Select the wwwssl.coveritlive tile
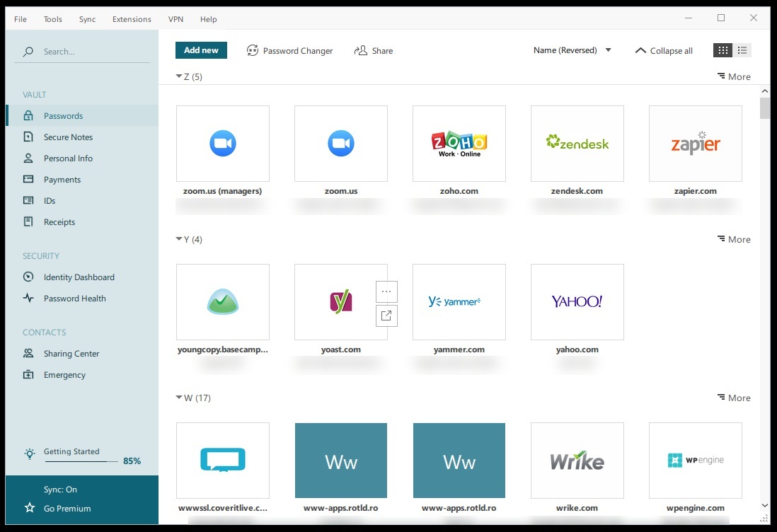The image size is (777, 532). [223, 460]
